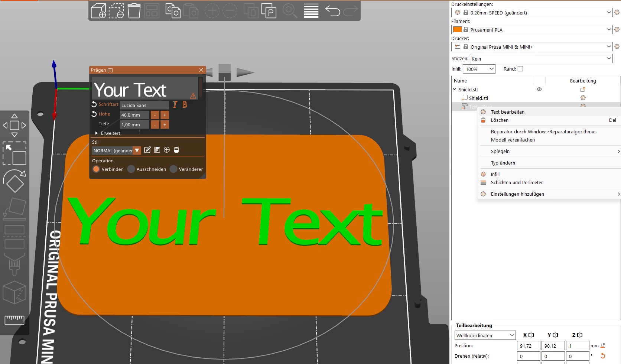
Task: Increase Höhe with the plus button
Action: (165, 115)
